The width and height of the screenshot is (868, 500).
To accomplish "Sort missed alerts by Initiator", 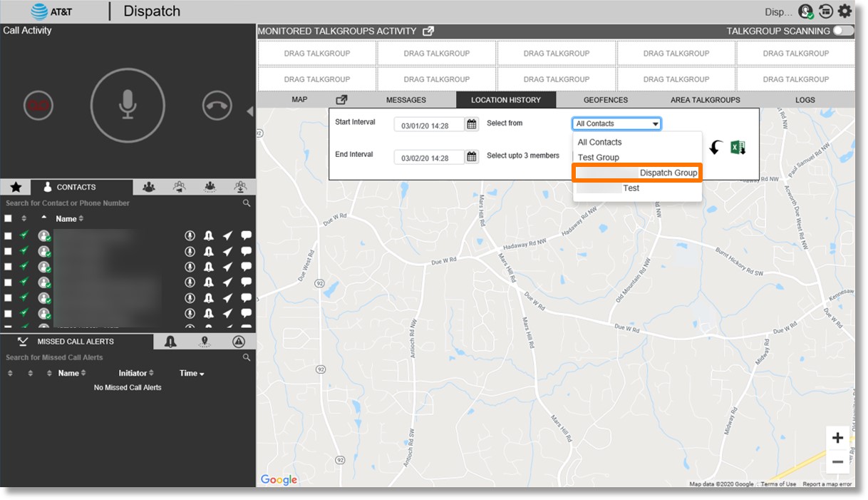I will pos(136,373).
